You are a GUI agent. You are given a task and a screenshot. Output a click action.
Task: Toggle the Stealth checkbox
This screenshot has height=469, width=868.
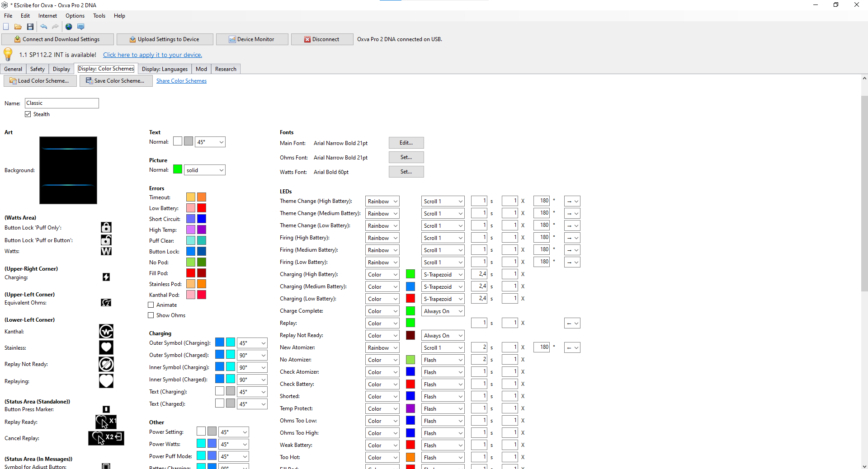28,114
